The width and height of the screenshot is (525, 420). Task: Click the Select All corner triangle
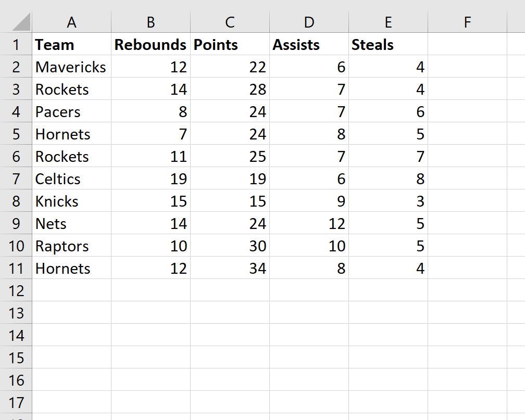point(21,22)
